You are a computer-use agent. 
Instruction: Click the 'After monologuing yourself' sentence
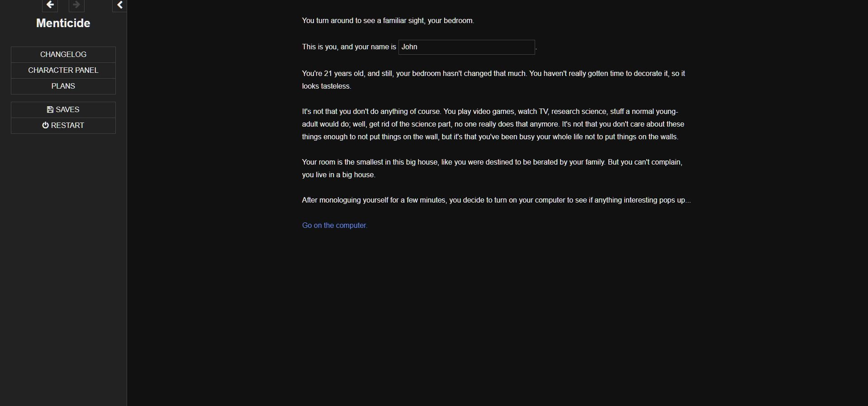pos(496,200)
